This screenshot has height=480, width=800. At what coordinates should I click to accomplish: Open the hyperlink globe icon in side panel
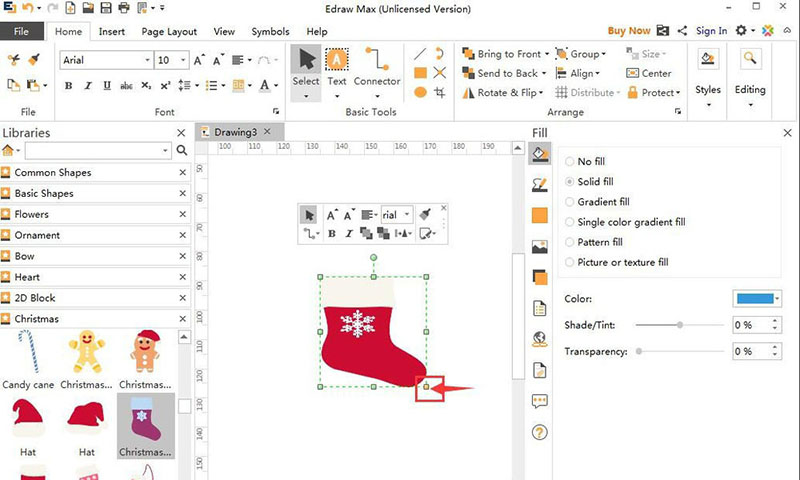(x=539, y=339)
